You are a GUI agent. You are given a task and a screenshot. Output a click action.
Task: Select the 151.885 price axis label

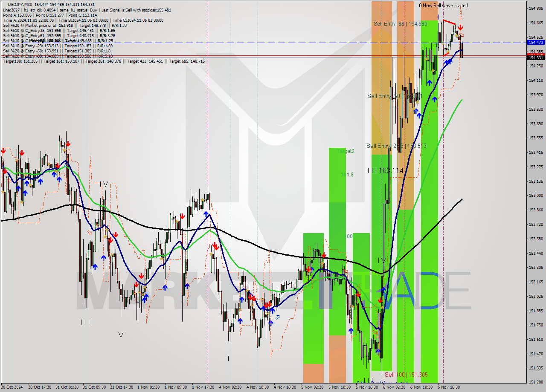536,311
